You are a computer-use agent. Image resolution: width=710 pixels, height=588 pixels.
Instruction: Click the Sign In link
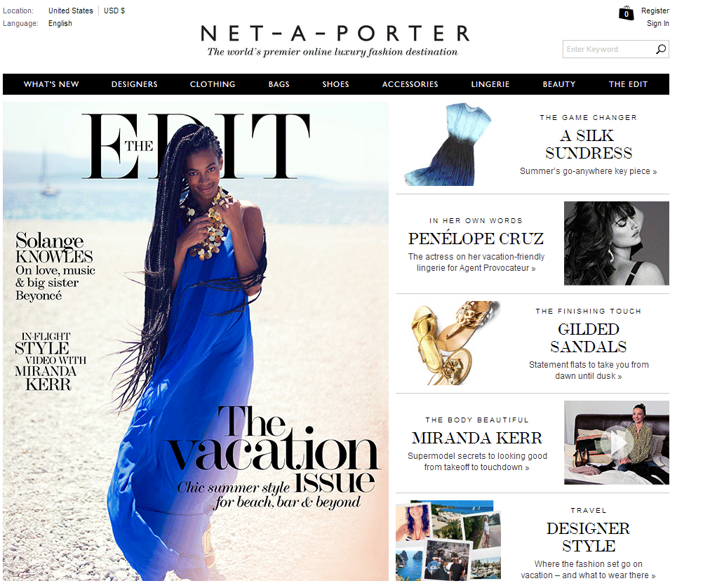tap(658, 23)
